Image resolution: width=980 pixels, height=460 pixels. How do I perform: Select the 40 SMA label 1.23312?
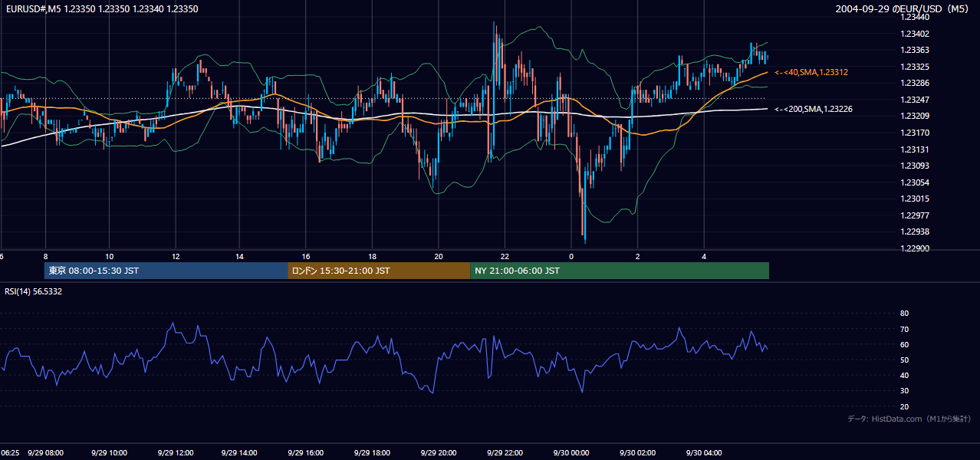click(811, 72)
